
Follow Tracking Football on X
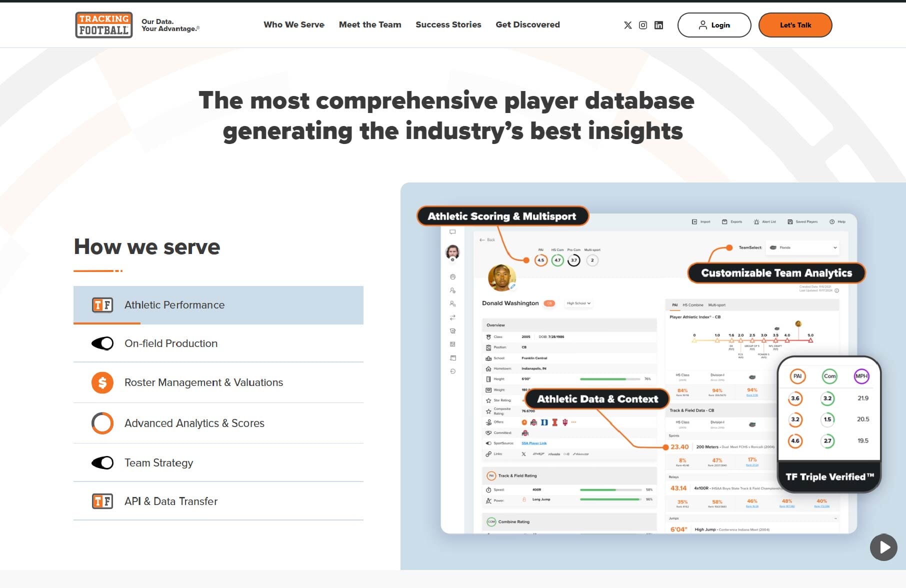[627, 25]
